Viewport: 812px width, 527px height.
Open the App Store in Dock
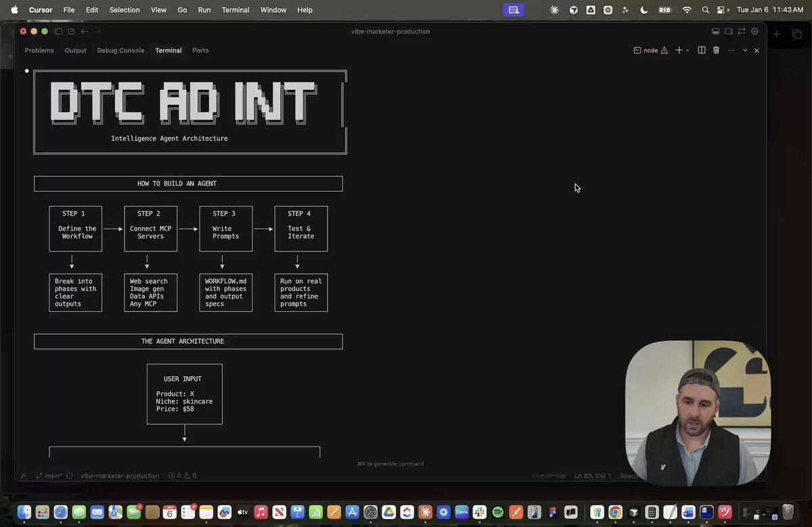click(352, 512)
